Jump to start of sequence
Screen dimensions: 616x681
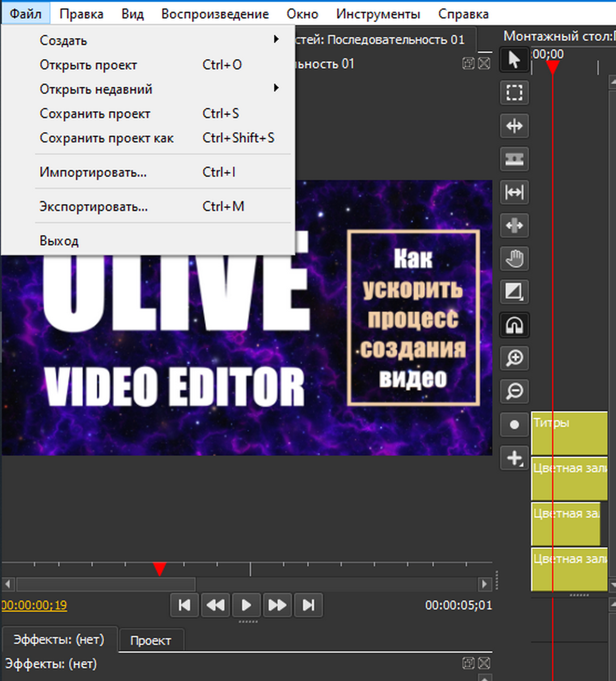(x=184, y=605)
